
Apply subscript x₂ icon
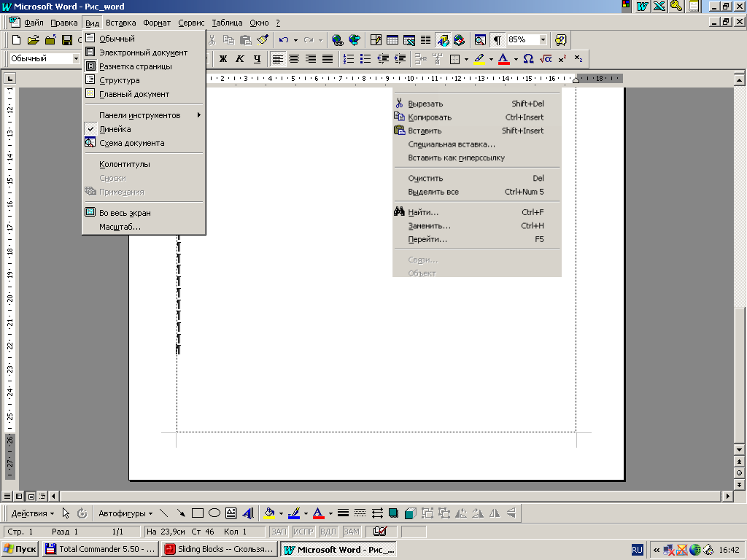(x=578, y=58)
